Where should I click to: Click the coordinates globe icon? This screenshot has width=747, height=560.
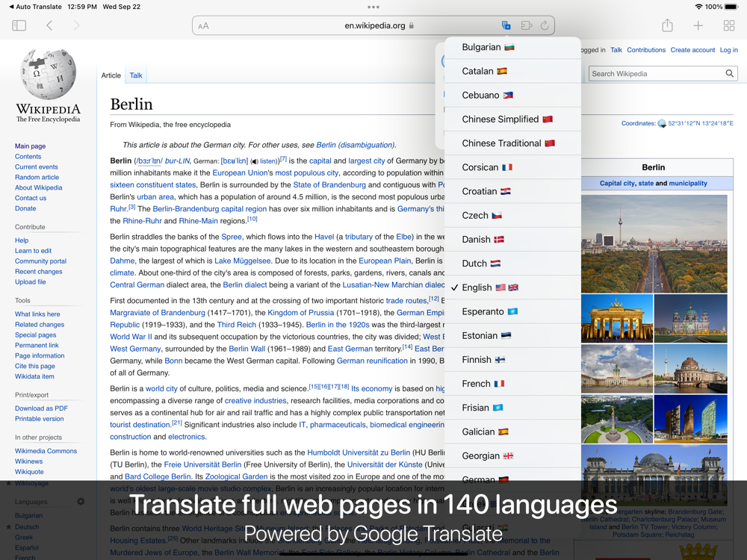(x=662, y=123)
